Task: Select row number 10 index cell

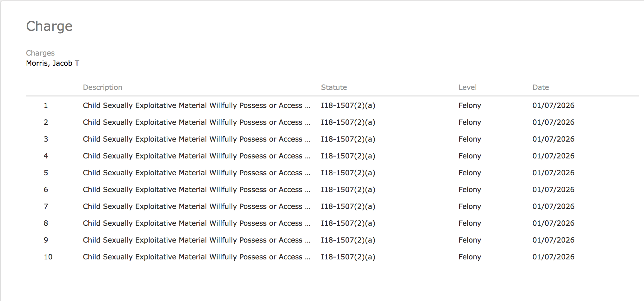Action: click(x=48, y=257)
